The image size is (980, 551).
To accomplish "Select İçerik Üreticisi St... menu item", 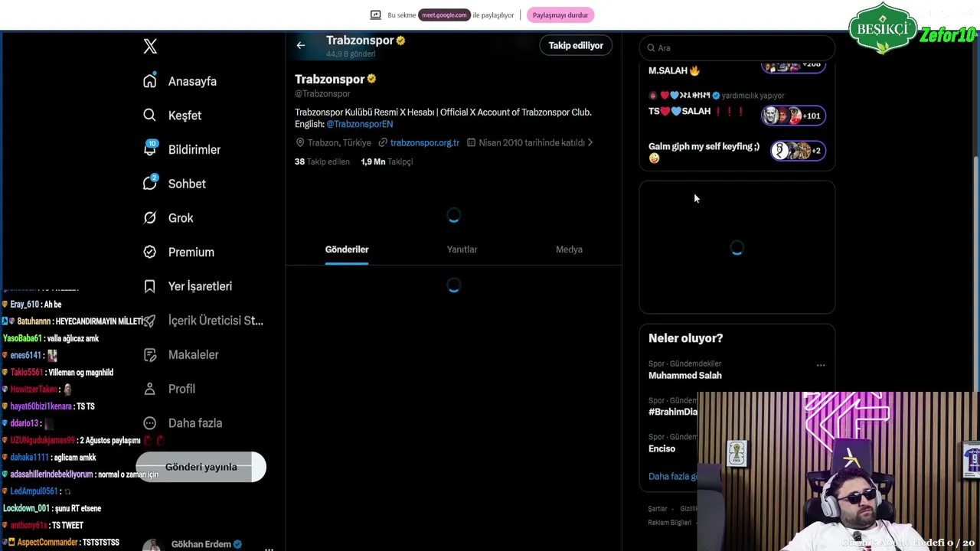I will click(x=215, y=321).
